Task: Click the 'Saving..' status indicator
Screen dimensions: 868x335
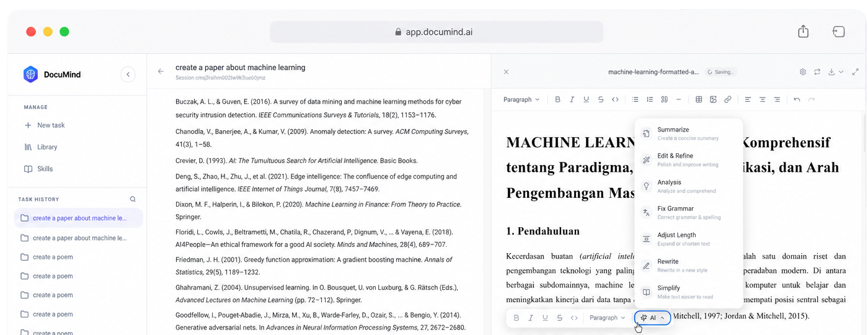Action: 720,72
